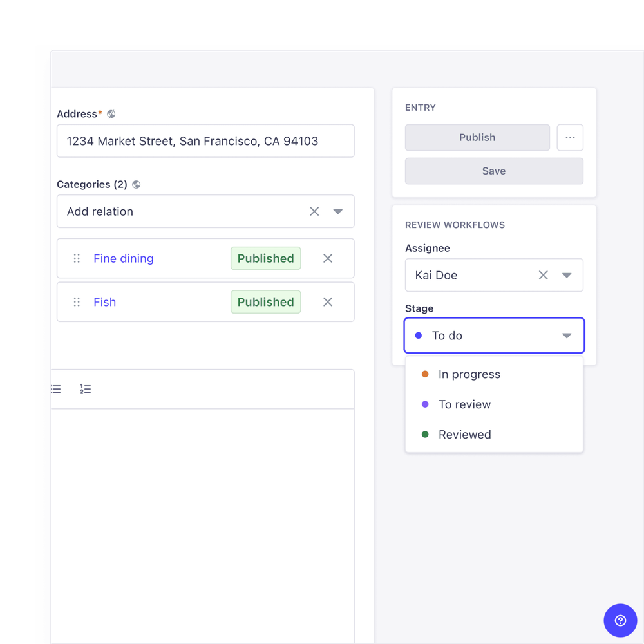The width and height of the screenshot is (644, 644).
Task: Click the Published badge for Fine dining
Action: click(x=266, y=258)
